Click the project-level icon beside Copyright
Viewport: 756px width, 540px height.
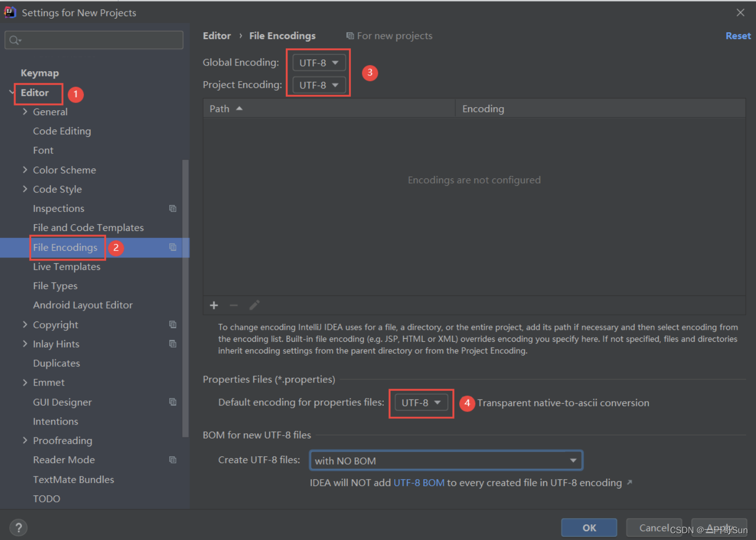(x=173, y=325)
